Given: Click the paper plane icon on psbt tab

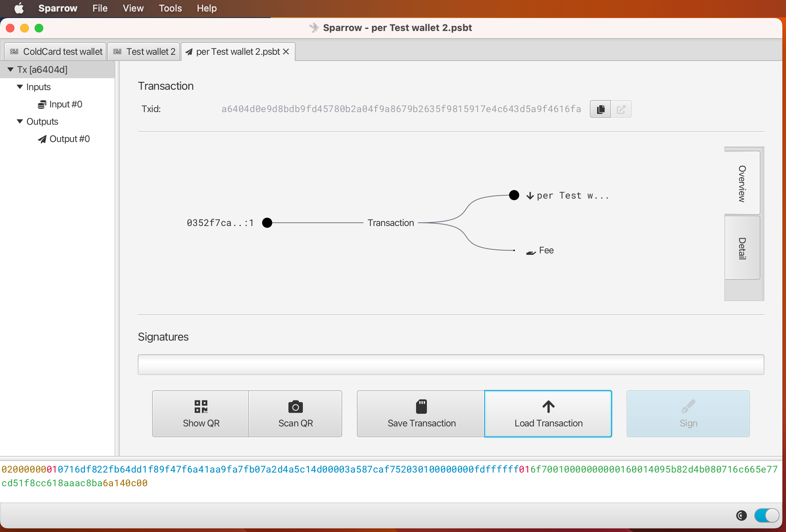Looking at the screenshot, I should pyautogui.click(x=189, y=52).
